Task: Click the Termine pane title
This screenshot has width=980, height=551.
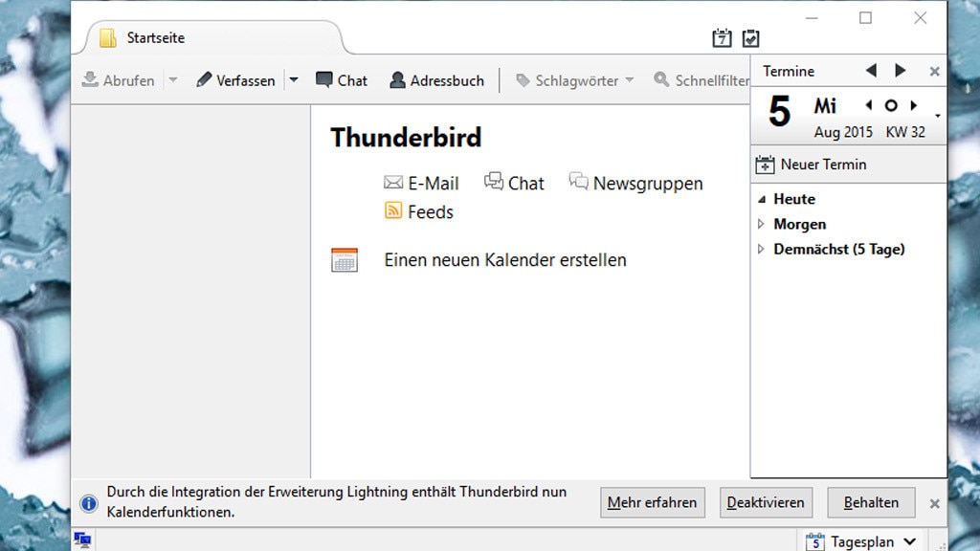Action: click(789, 71)
